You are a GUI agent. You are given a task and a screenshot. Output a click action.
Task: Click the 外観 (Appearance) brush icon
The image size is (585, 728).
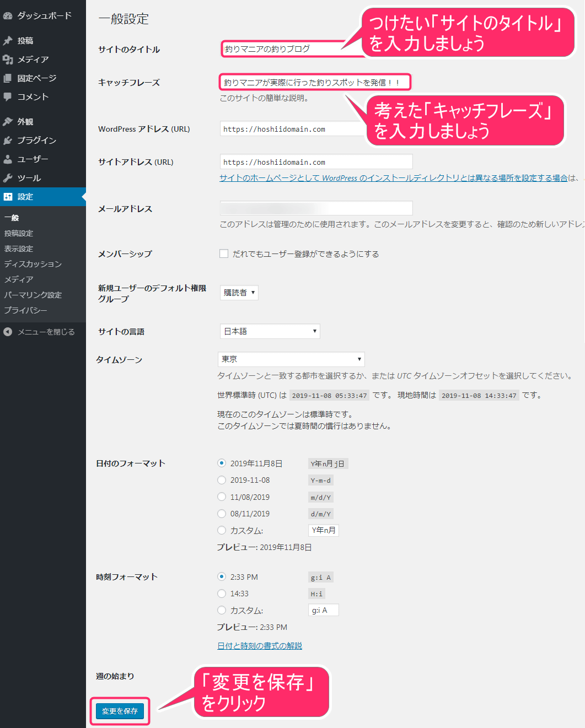tap(8, 121)
